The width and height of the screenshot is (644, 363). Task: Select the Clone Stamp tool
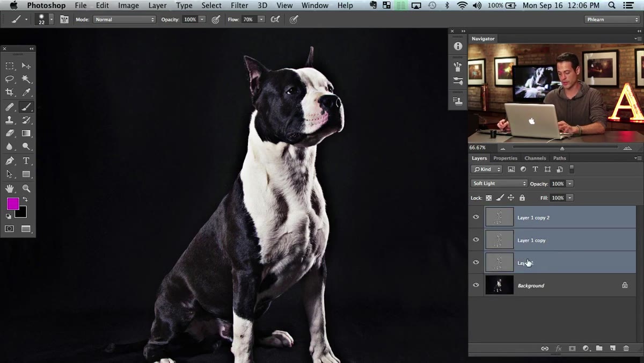pos(10,120)
